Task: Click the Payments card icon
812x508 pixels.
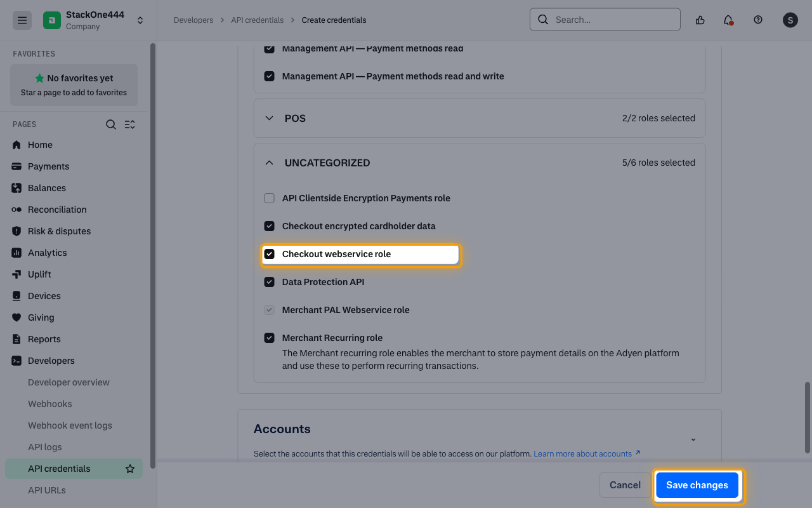Action: pyautogui.click(x=16, y=166)
